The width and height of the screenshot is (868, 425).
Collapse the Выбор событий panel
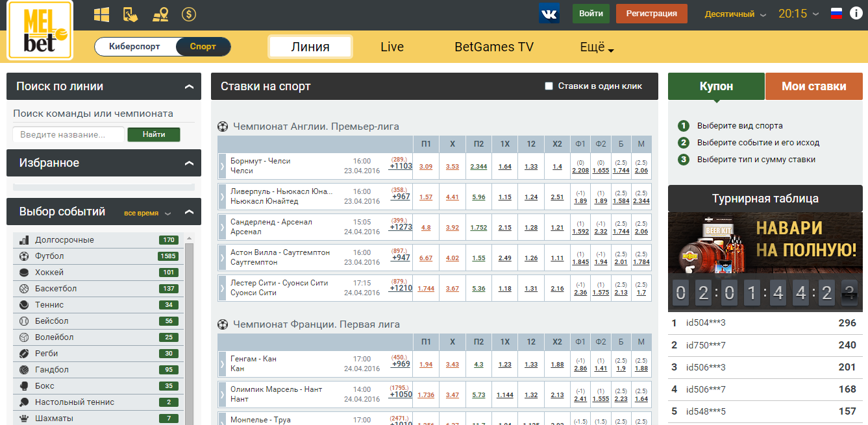pyautogui.click(x=188, y=212)
